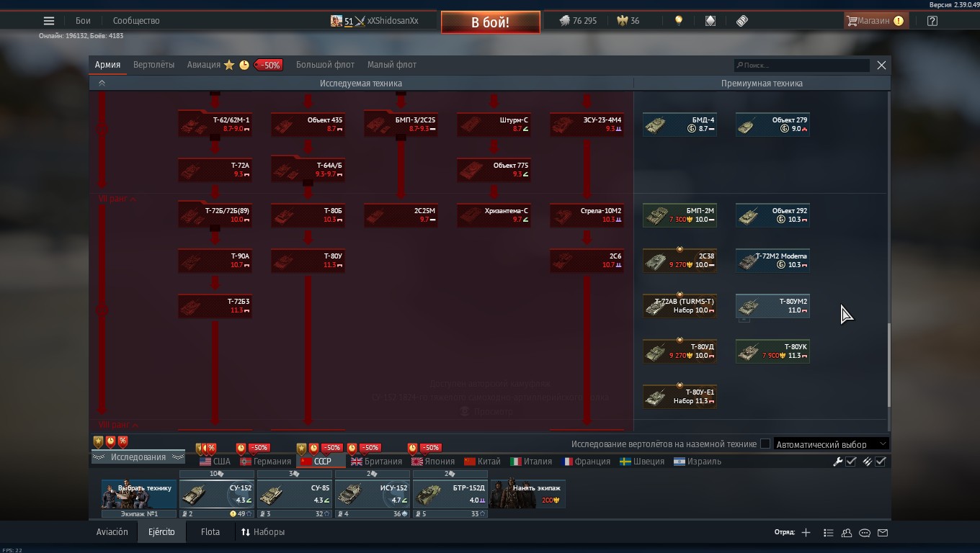980x553 pixels.
Task: Select the Япония nation tab
Action: [x=433, y=462]
